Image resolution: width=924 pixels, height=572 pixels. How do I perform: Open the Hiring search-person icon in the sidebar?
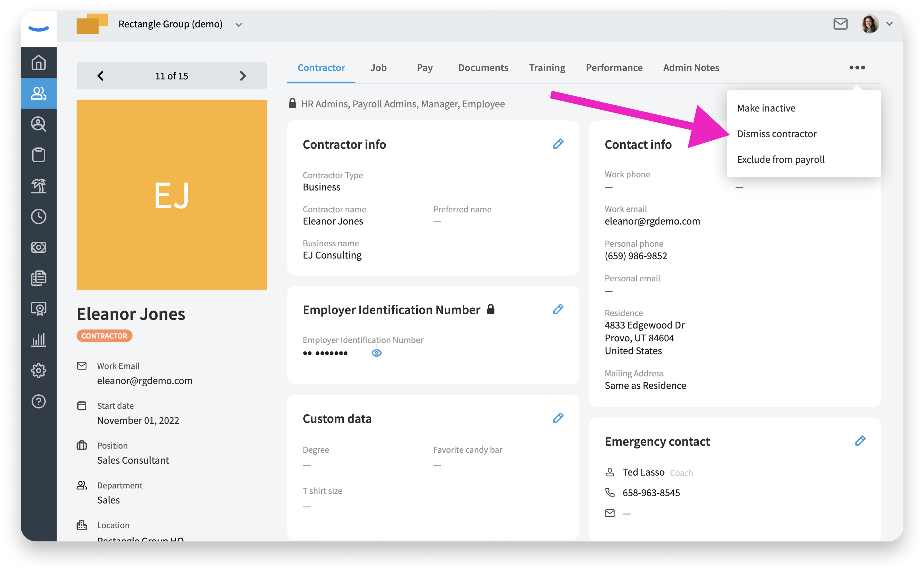tap(38, 124)
